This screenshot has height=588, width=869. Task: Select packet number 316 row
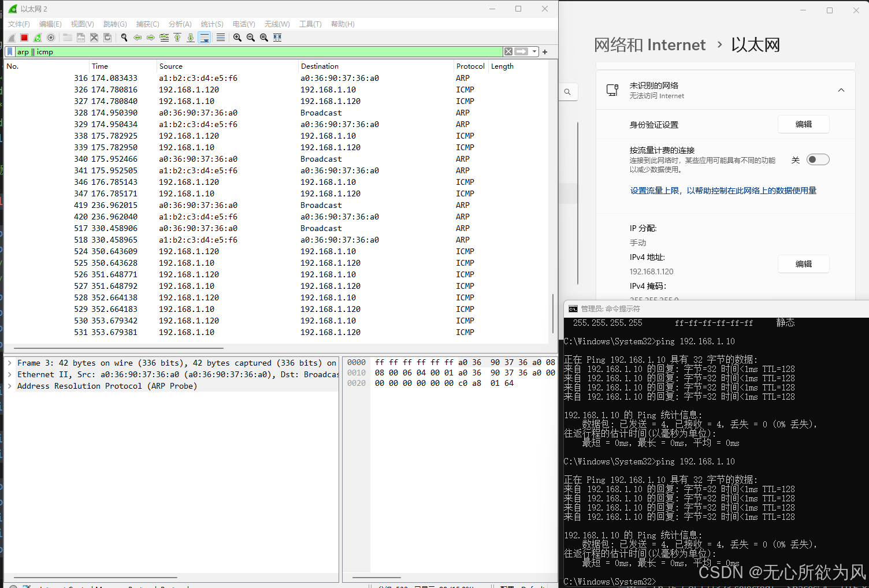(x=276, y=78)
